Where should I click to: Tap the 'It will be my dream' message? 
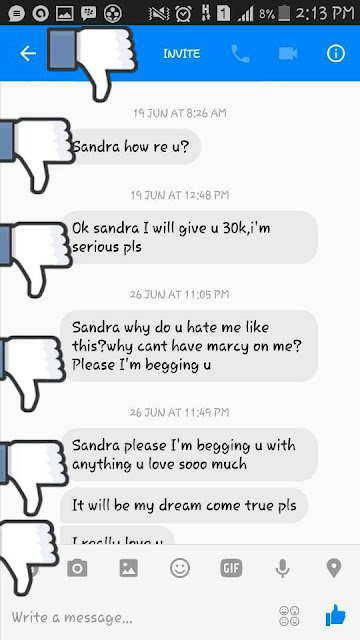184,505
